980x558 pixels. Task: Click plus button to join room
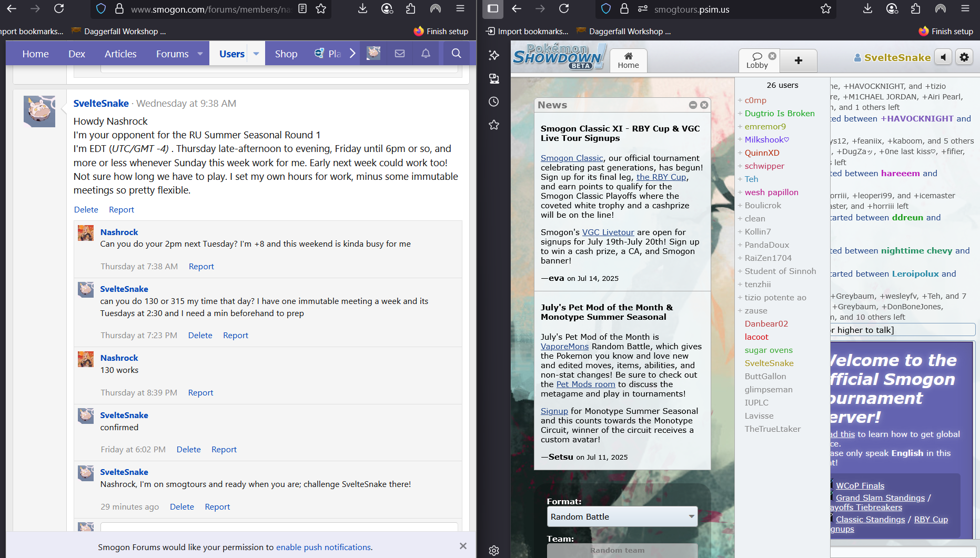click(x=799, y=60)
